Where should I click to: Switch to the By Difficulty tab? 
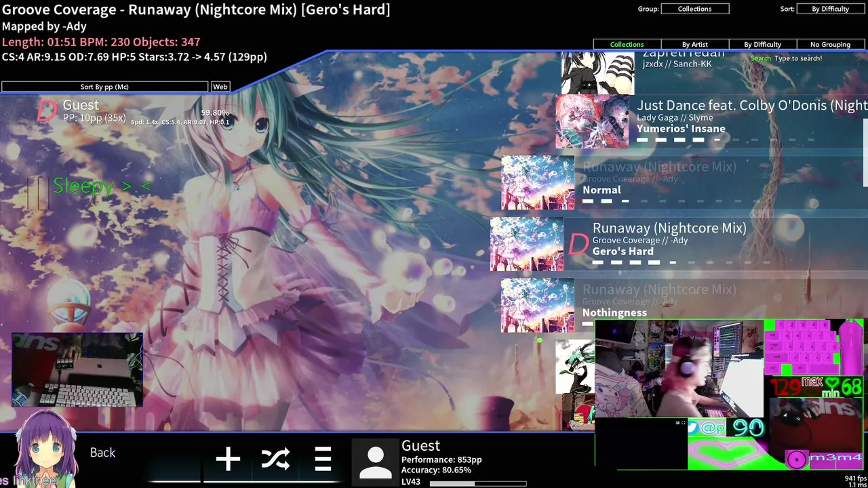(x=762, y=44)
